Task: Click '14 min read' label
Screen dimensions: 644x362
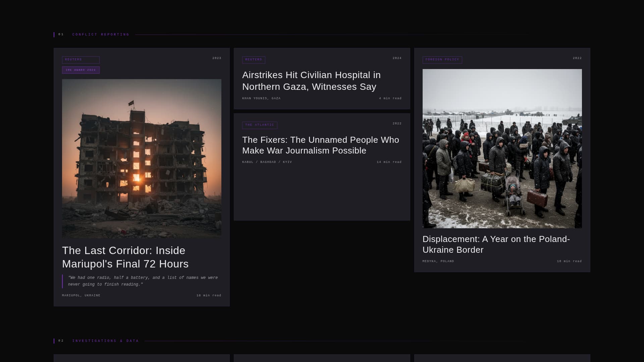Action: pyautogui.click(x=389, y=162)
